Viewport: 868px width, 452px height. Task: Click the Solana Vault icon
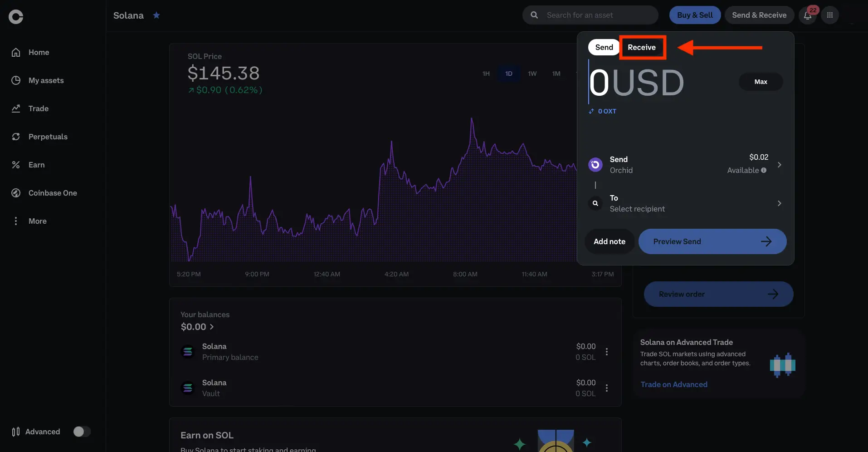[x=188, y=388]
